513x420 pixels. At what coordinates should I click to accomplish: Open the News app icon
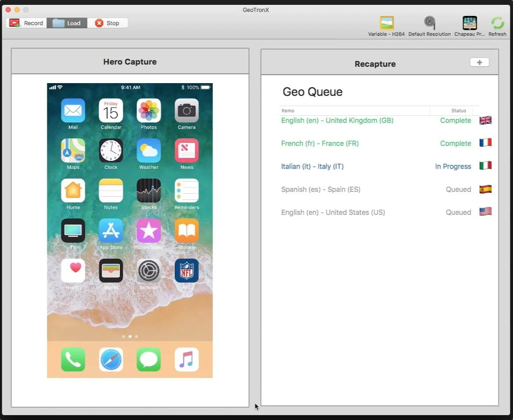coord(186,150)
